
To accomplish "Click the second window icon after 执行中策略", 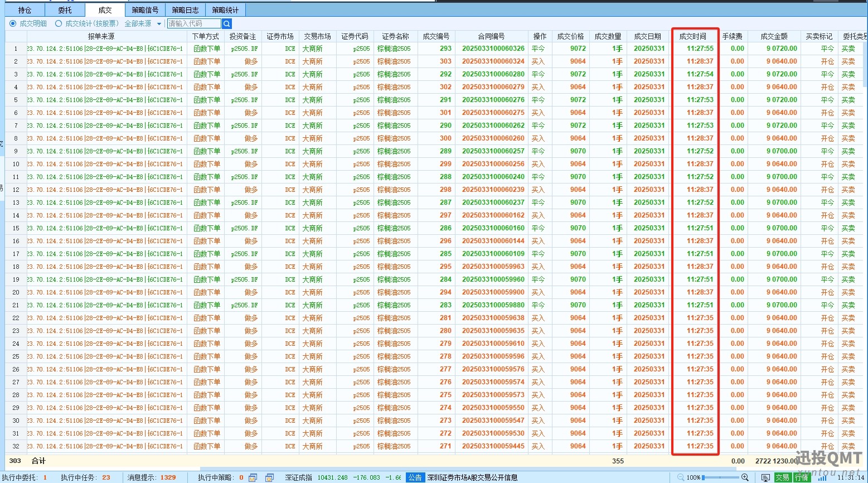I will (270, 477).
